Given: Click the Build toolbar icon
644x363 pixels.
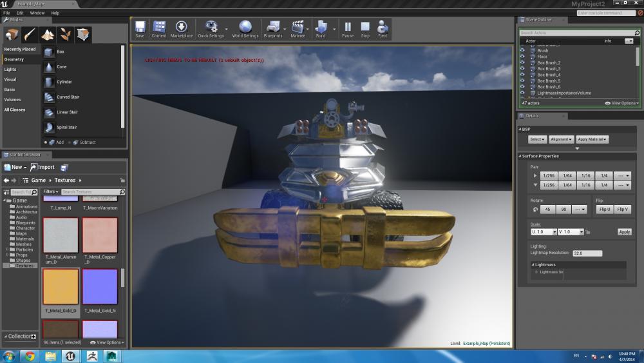Looking at the screenshot, I should (321, 29).
